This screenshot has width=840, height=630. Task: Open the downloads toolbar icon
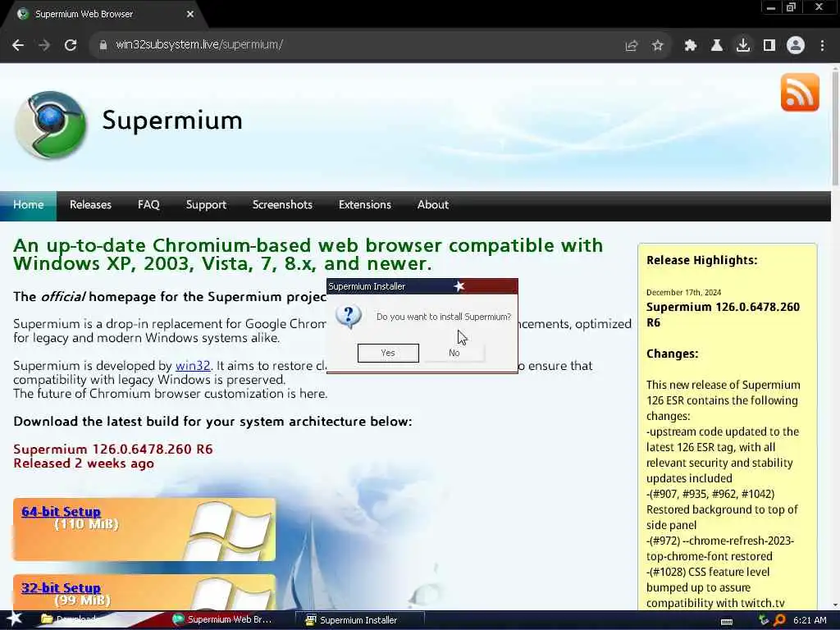[743, 46]
